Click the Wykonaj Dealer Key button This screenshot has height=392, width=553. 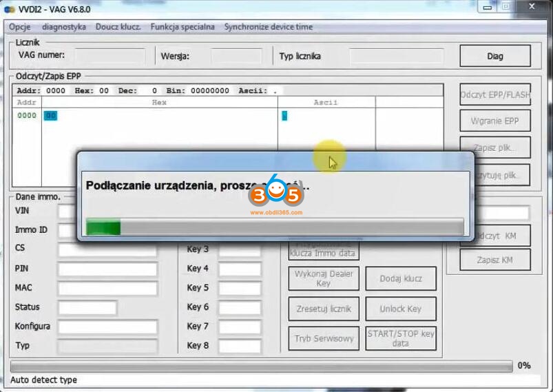tap(324, 278)
